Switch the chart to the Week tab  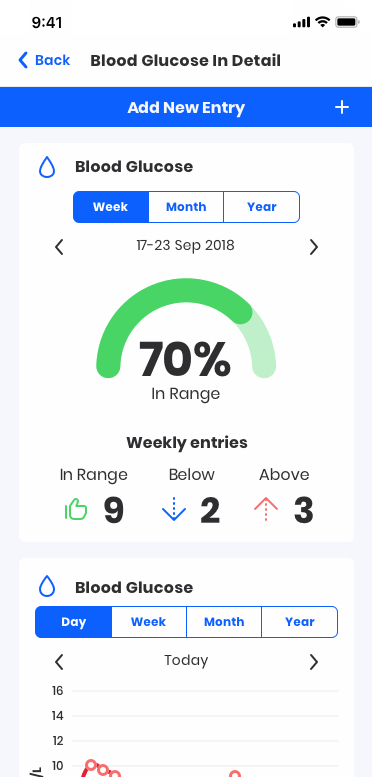pos(149,622)
